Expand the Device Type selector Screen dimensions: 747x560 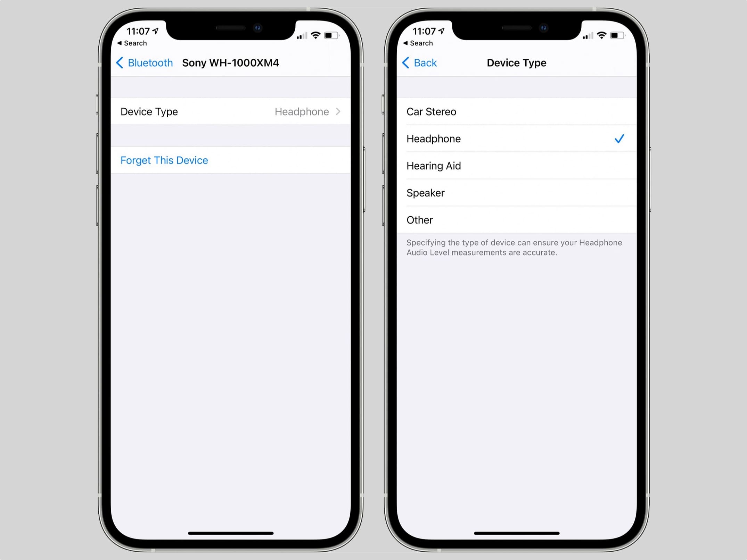(x=231, y=112)
